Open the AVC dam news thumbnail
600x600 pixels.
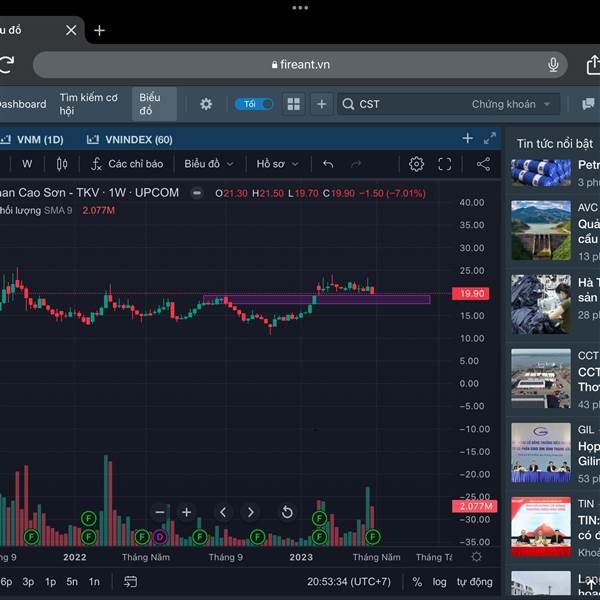tap(541, 230)
